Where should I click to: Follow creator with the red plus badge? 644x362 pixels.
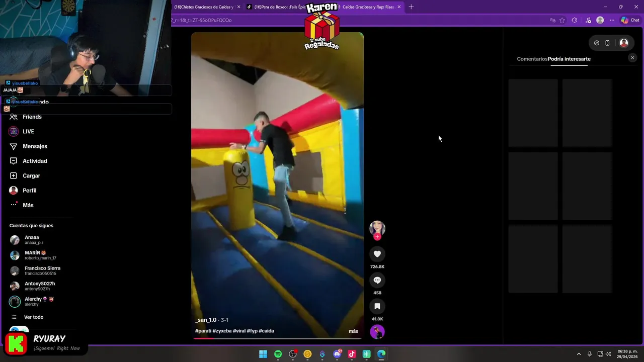coord(377,237)
